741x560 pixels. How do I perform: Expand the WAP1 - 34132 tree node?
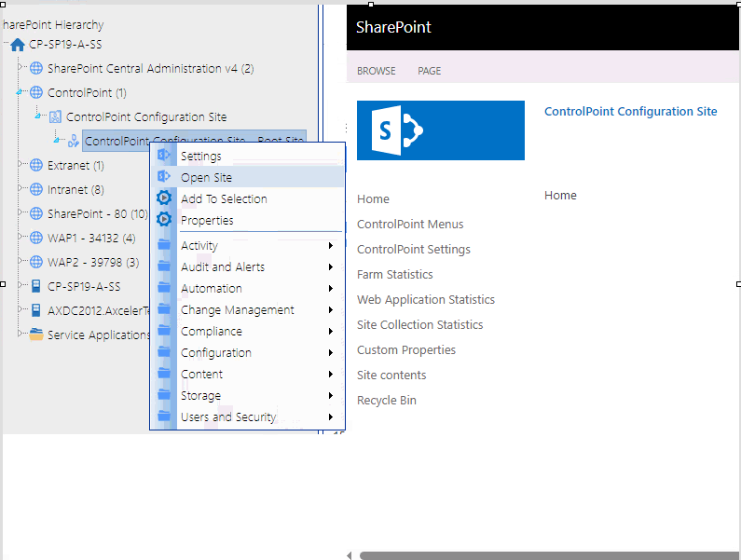21,238
